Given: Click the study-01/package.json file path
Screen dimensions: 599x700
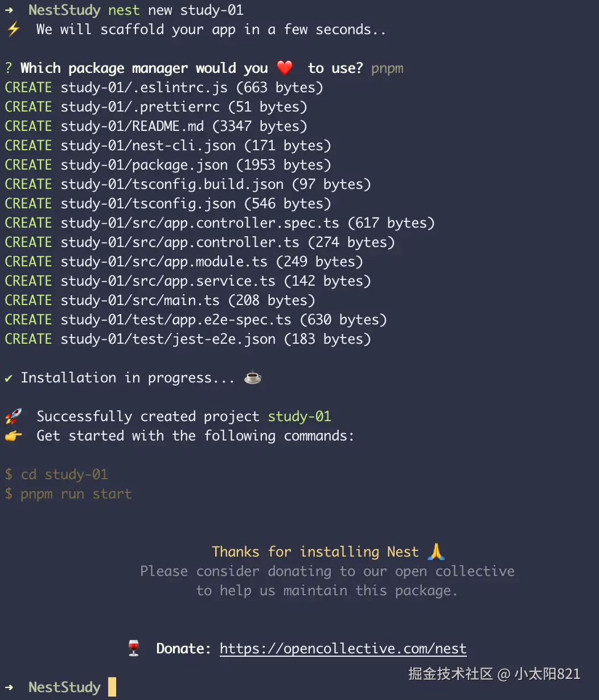Looking at the screenshot, I should [x=144, y=165].
